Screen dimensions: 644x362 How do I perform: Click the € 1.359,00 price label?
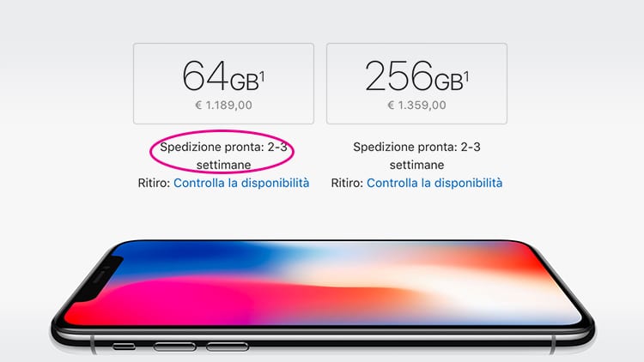(x=416, y=105)
